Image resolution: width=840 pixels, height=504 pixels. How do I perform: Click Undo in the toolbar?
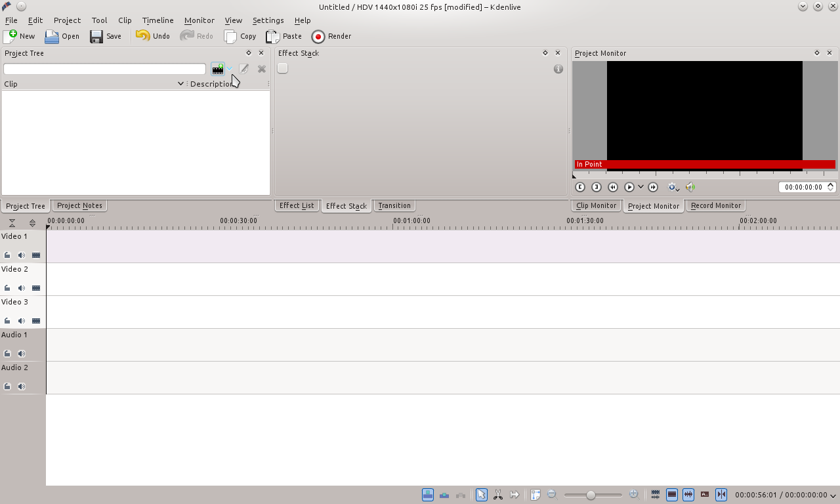[x=153, y=36]
